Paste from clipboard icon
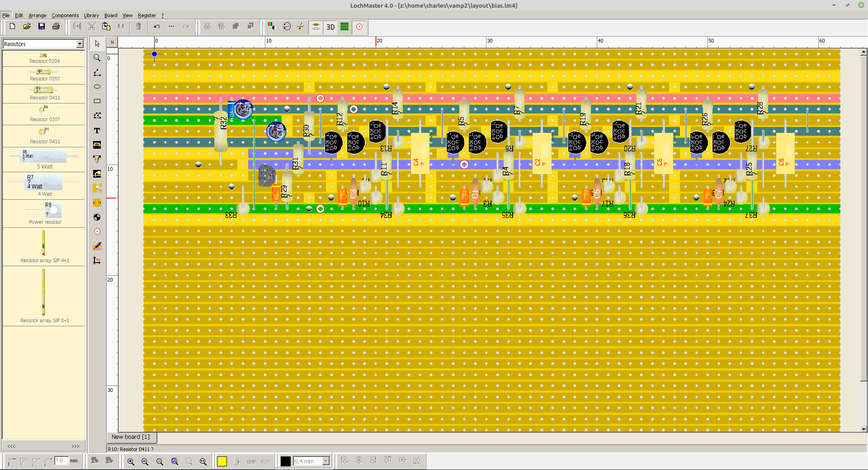Viewport: 868px width, 470px height. [x=106, y=27]
